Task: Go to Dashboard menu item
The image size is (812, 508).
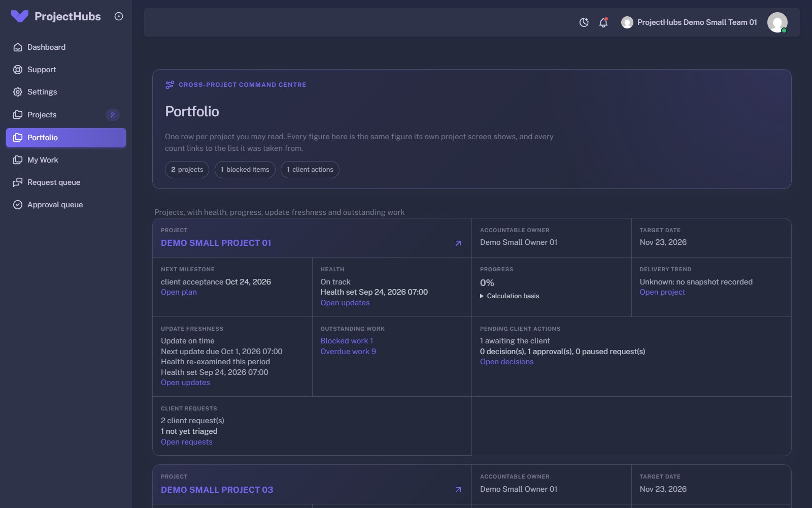Action: (x=66, y=47)
